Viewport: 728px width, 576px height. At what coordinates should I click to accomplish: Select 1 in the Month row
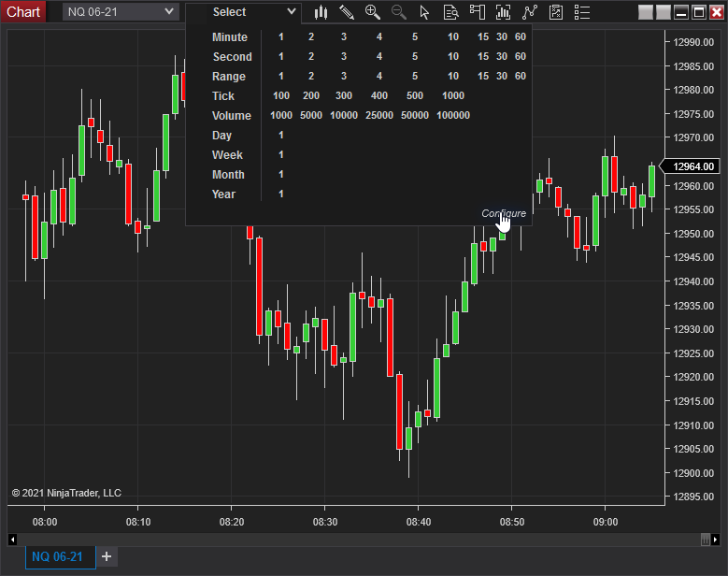point(281,174)
